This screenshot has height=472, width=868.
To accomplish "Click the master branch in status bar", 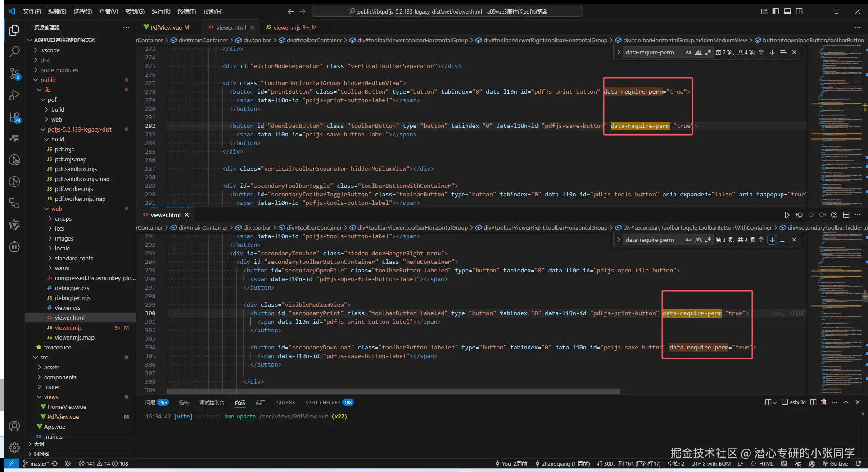I will [39, 463].
